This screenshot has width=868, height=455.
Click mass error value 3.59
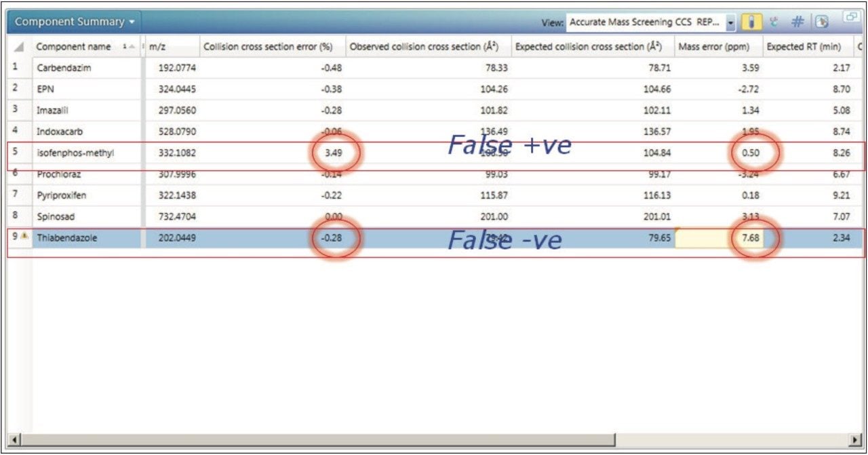click(x=750, y=68)
